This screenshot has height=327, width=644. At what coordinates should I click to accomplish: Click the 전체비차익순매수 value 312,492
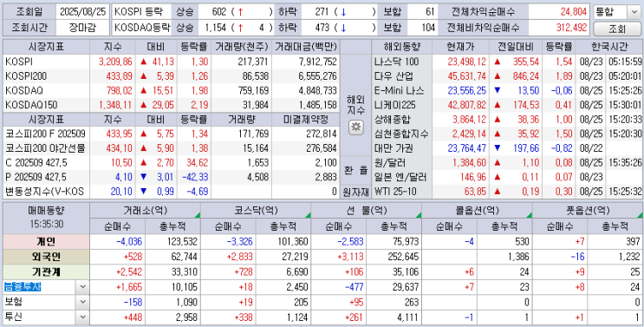pos(571,28)
